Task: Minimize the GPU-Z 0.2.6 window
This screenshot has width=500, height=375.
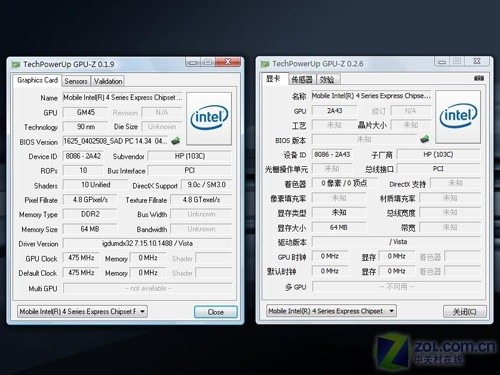Action: (442, 61)
